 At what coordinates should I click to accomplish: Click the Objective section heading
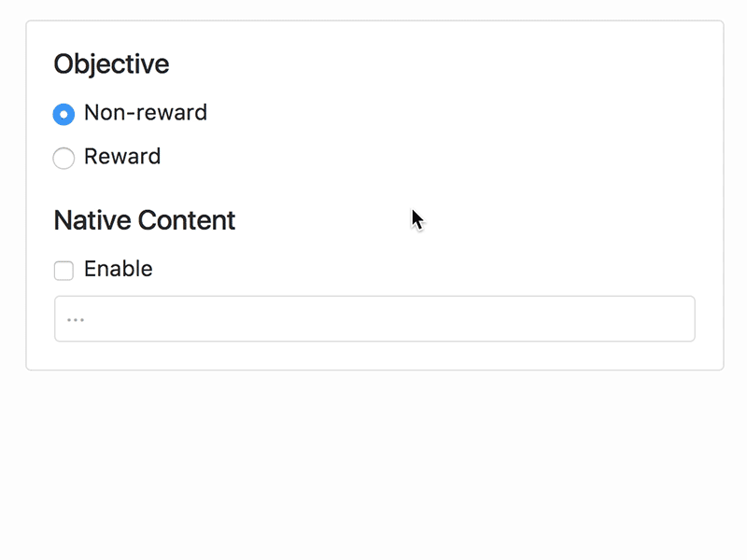coord(112,64)
